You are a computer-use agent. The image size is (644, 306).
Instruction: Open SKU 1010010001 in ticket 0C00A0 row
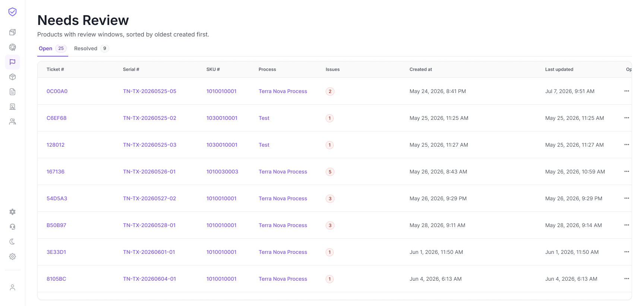(221, 91)
